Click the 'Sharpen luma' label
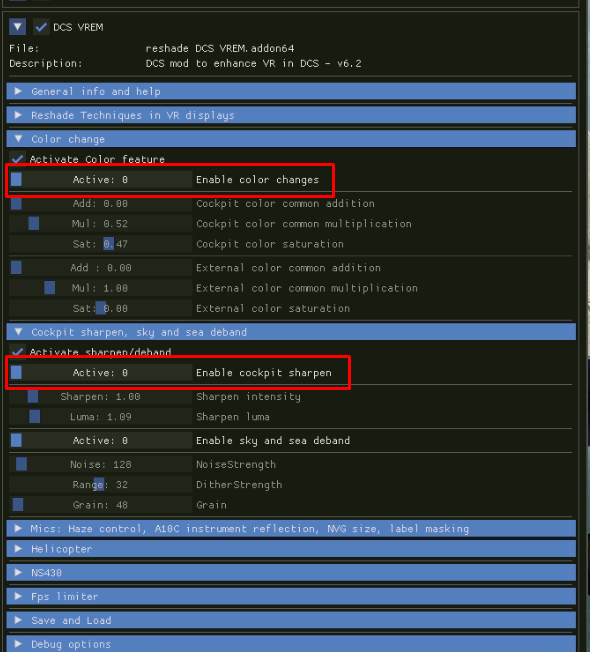The width and height of the screenshot is (590, 652). pos(233,417)
